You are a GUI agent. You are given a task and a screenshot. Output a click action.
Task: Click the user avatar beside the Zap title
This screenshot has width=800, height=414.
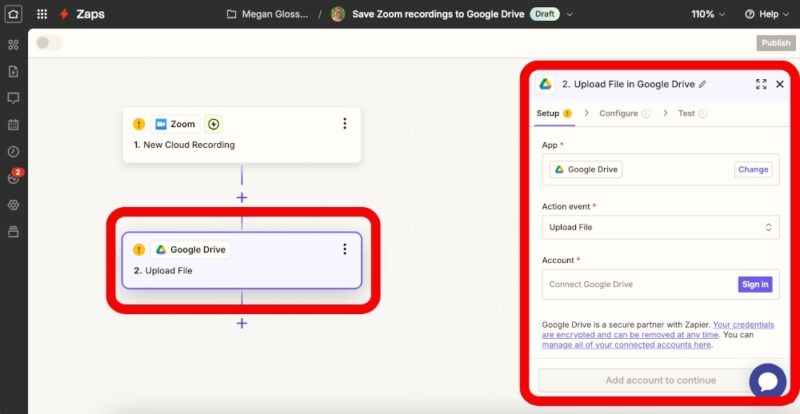point(338,14)
